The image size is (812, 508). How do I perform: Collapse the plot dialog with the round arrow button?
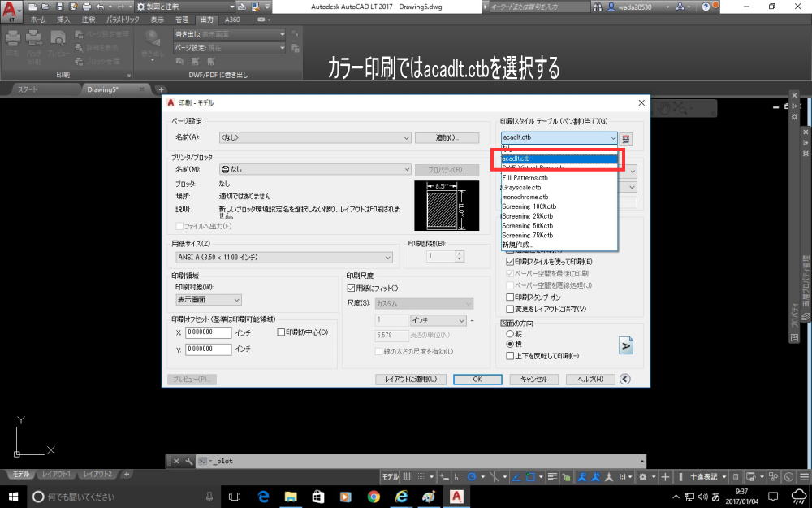click(x=625, y=379)
